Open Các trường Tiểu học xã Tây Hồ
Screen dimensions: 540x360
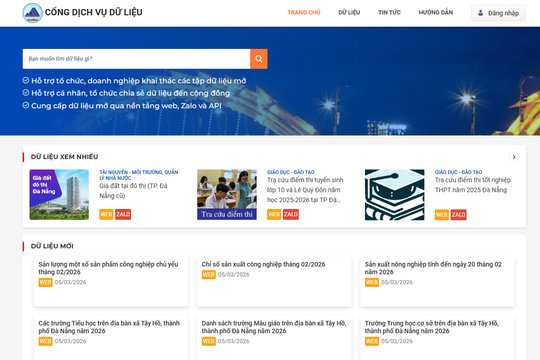[109, 327]
